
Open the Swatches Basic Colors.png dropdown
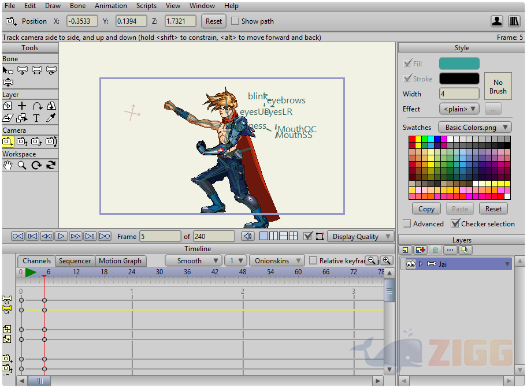[475, 127]
